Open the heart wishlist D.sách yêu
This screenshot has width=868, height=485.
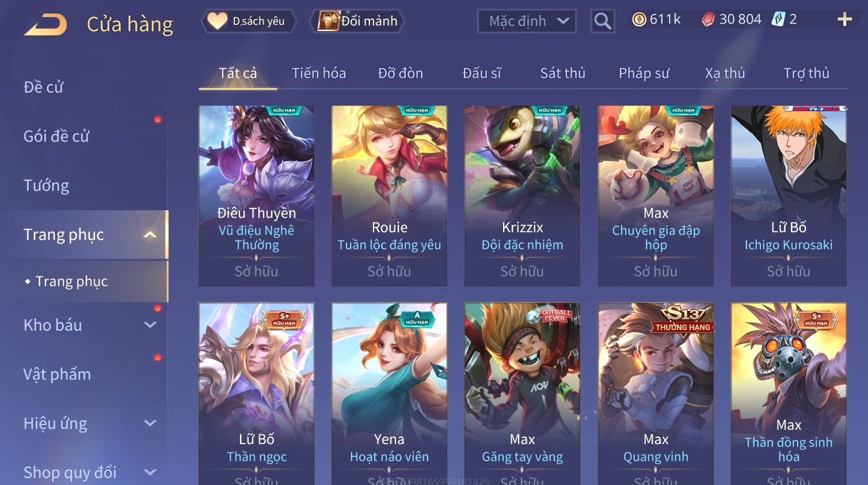pos(249,21)
